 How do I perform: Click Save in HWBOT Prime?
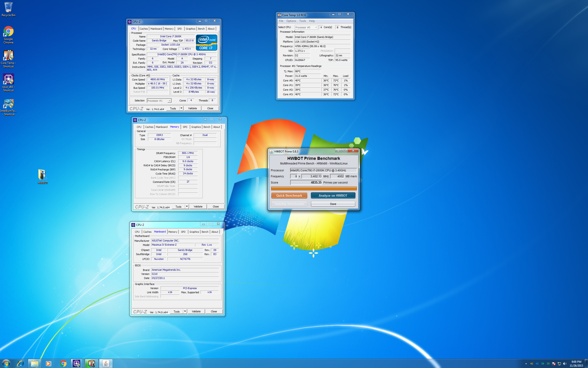[x=333, y=204]
